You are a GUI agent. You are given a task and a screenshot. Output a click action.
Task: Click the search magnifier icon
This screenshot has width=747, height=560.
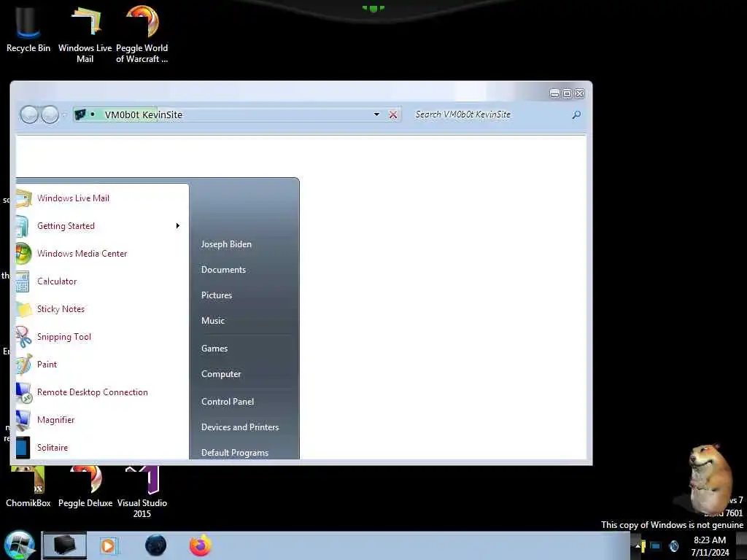point(576,114)
